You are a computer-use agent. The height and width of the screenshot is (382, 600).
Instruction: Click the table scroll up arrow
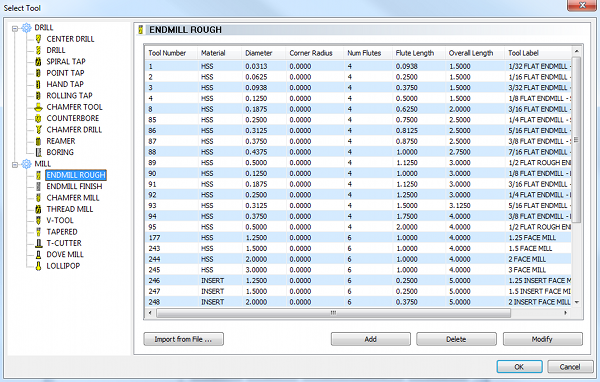click(x=577, y=51)
